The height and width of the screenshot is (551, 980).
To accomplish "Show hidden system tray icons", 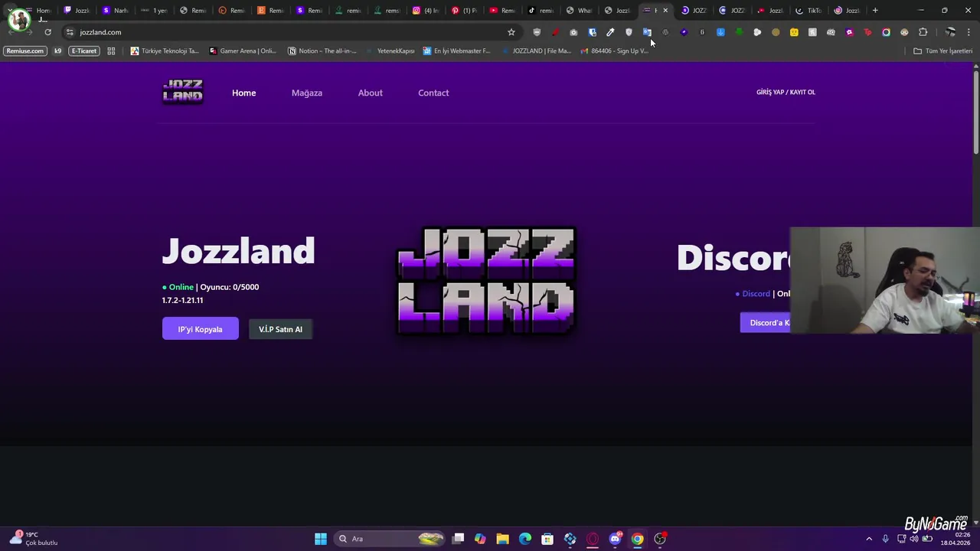I will click(x=869, y=539).
